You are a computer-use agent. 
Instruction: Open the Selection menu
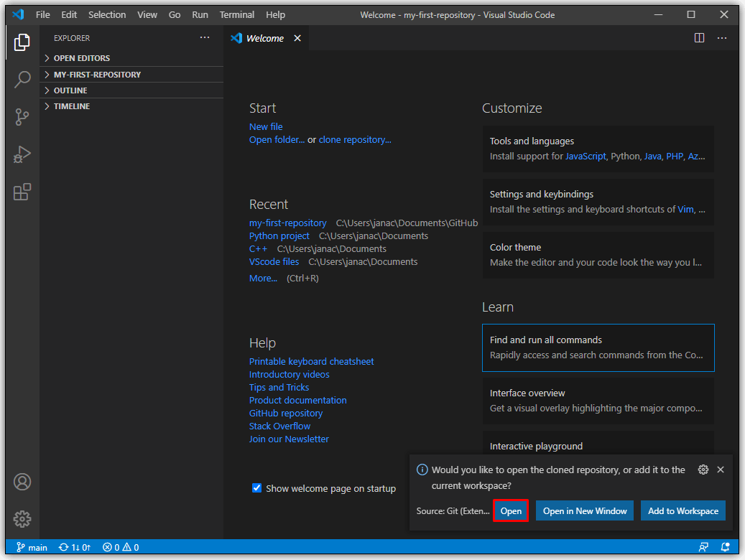pyautogui.click(x=107, y=15)
